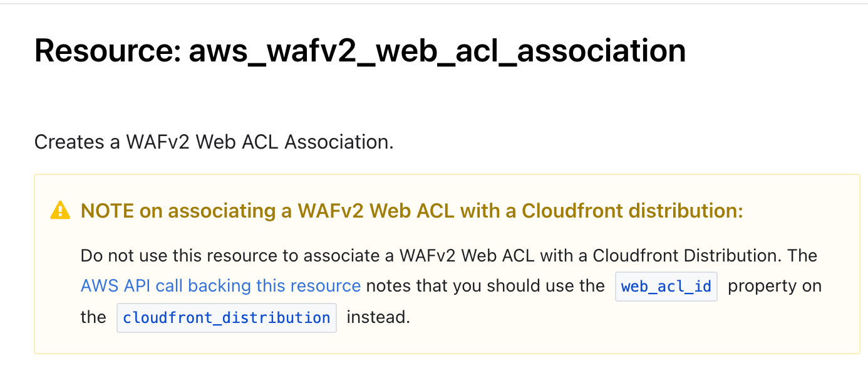Click 'Cloudfront Distribution. The' in the note body
The height and width of the screenshot is (375, 868).
(705, 256)
